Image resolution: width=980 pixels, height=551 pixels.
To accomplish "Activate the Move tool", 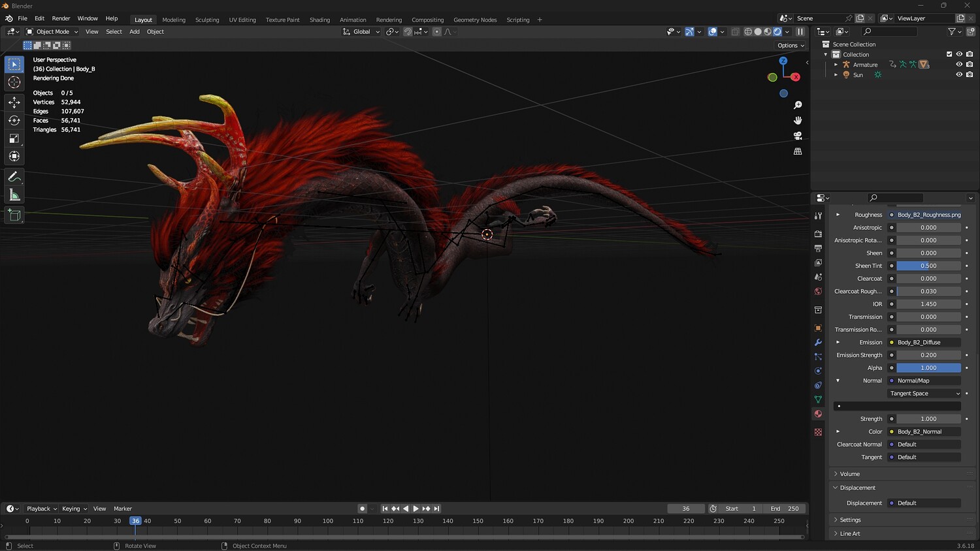I will click(x=14, y=102).
